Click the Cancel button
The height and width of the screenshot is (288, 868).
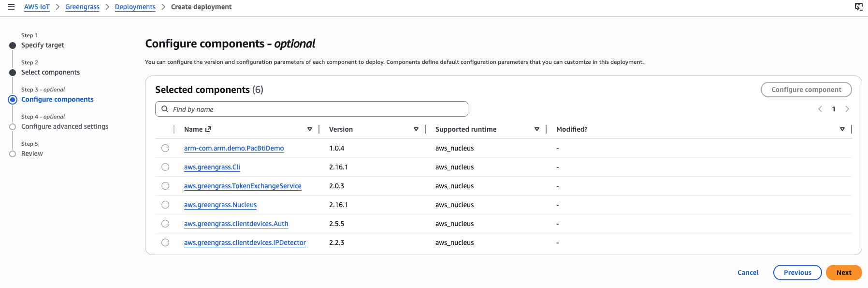pos(748,273)
